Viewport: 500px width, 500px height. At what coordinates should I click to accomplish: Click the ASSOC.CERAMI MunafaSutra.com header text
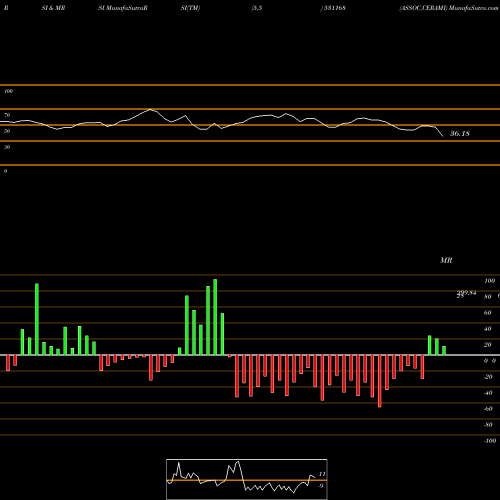click(449, 8)
